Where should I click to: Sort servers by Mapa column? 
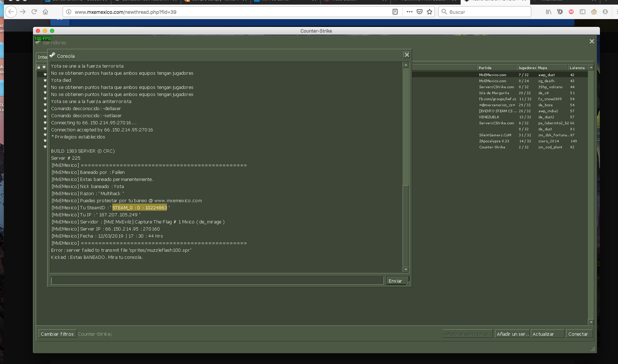click(552, 68)
